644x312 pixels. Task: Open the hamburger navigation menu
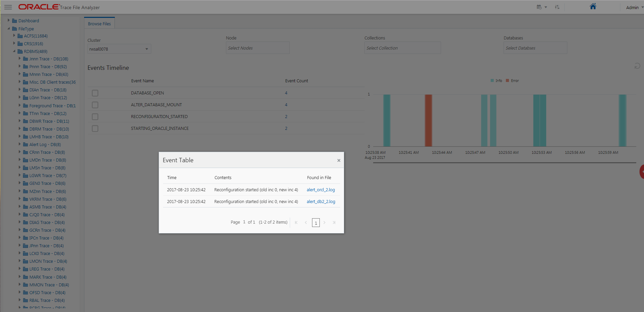coord(8,7)
